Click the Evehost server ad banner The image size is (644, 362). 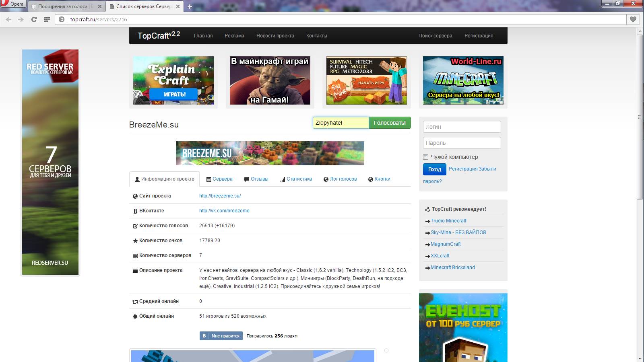tap(463, 328)
